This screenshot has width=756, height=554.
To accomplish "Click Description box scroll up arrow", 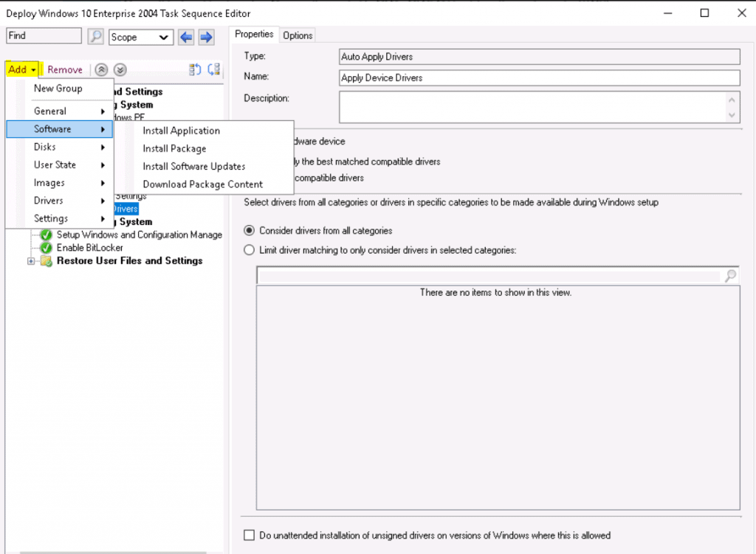I will [x=732, y=100].
